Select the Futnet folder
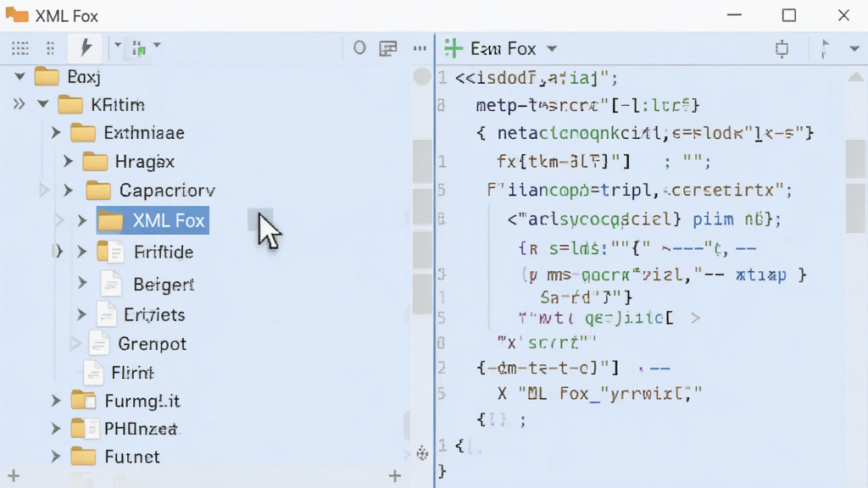This screenshot has height=488, width=868. pos(115,457)
